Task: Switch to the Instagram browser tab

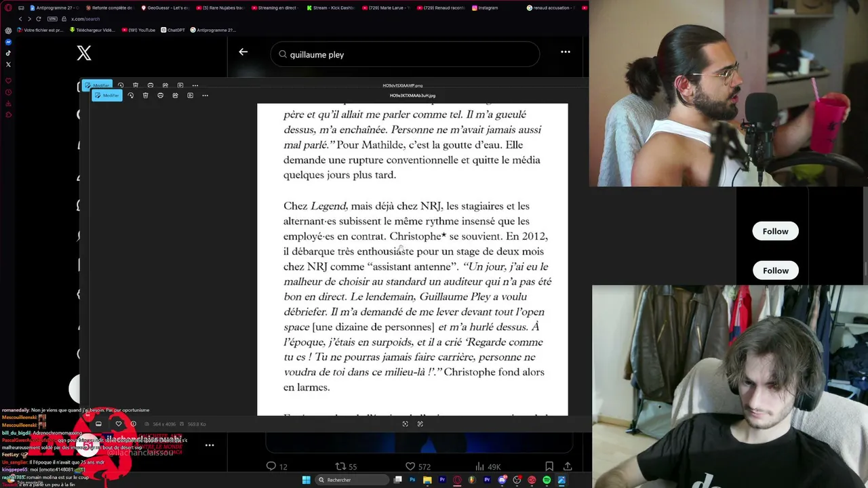Action: point(484,8)
